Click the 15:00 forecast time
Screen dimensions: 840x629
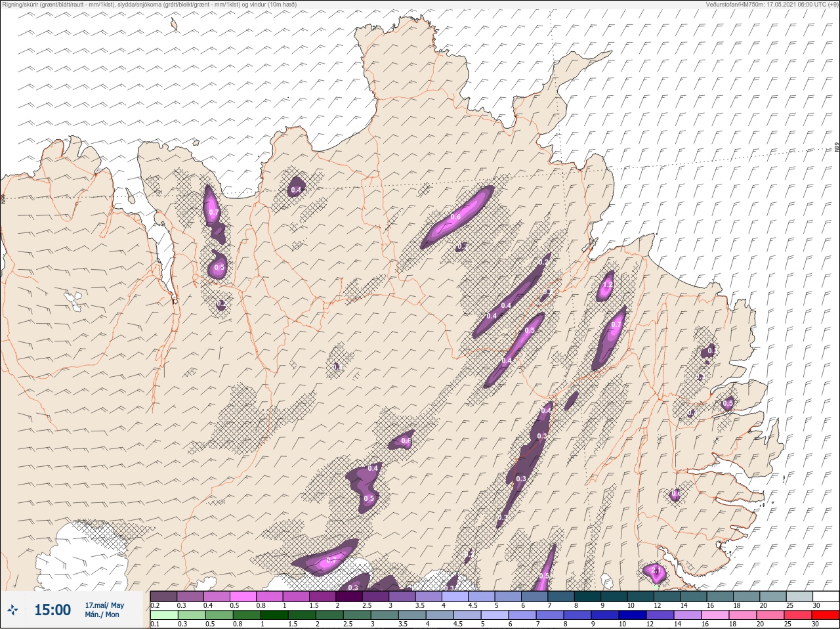[52, 611]
